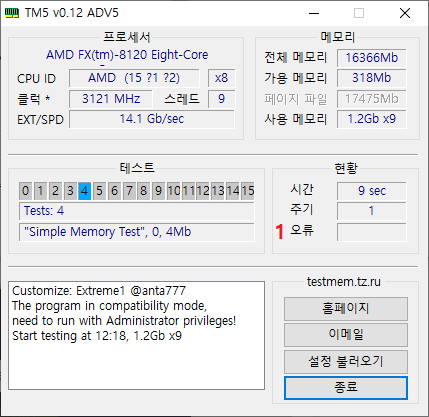Image resolution: width=429 pixels, height=417 pixels.
Task: Select test box number 6
Action: 114,191
